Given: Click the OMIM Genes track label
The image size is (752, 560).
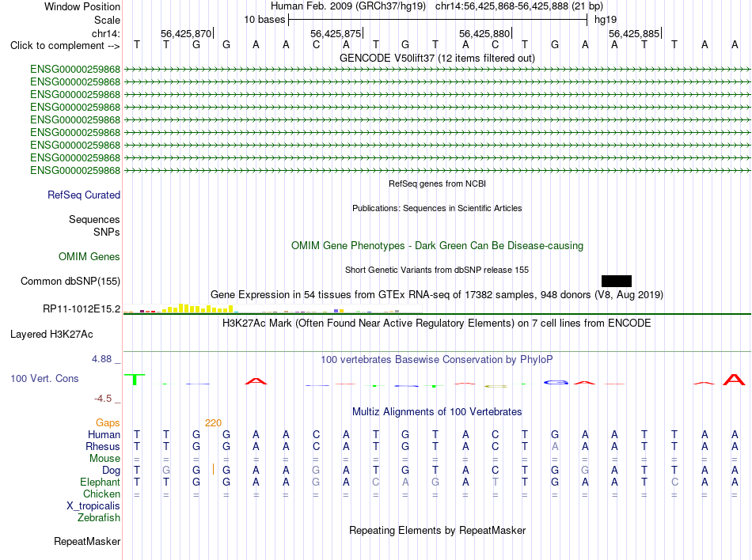Looking at the screenshot, I should coord(89,257).
